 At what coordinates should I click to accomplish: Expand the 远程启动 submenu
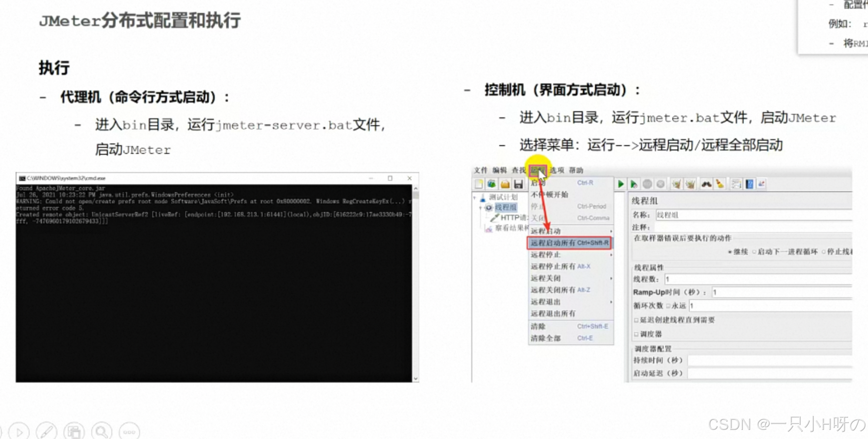click(x=571, y=231)
